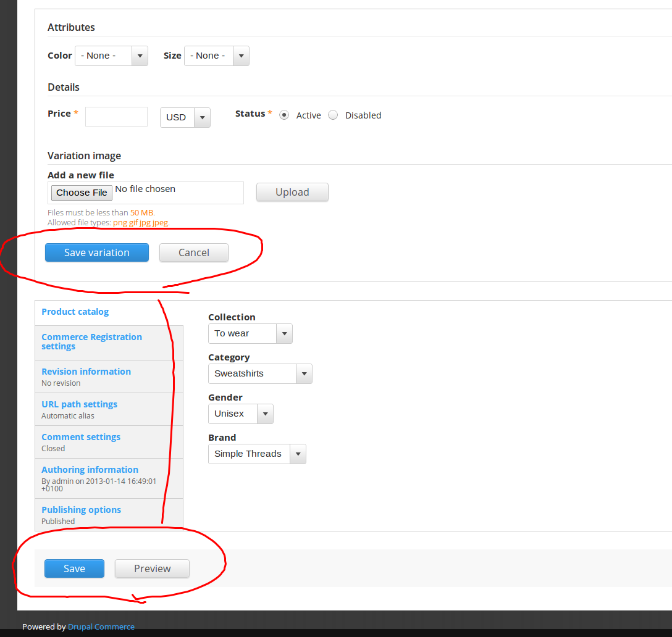The width and height of the screenshot is (672, 637).
Task: Click the '50 MB' size limit text
Action: [x=142, y=212]
